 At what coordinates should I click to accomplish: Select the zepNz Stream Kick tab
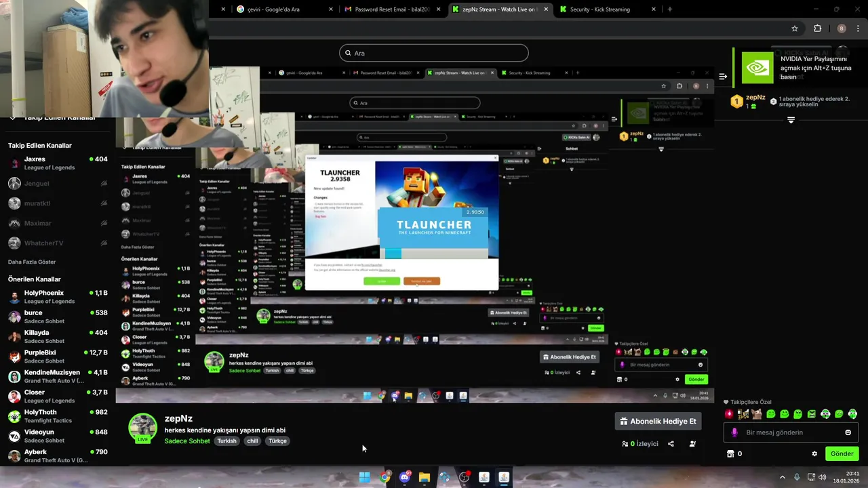[500, 9]
